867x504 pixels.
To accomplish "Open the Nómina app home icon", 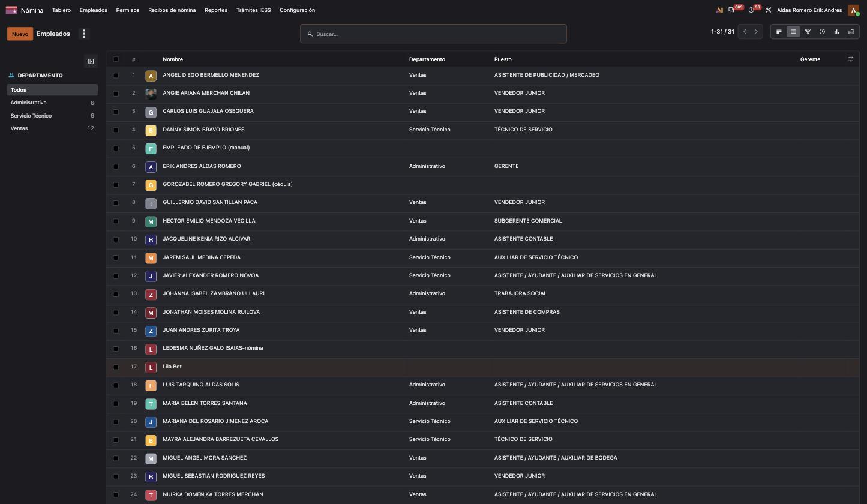I will (x=11, y=10).
